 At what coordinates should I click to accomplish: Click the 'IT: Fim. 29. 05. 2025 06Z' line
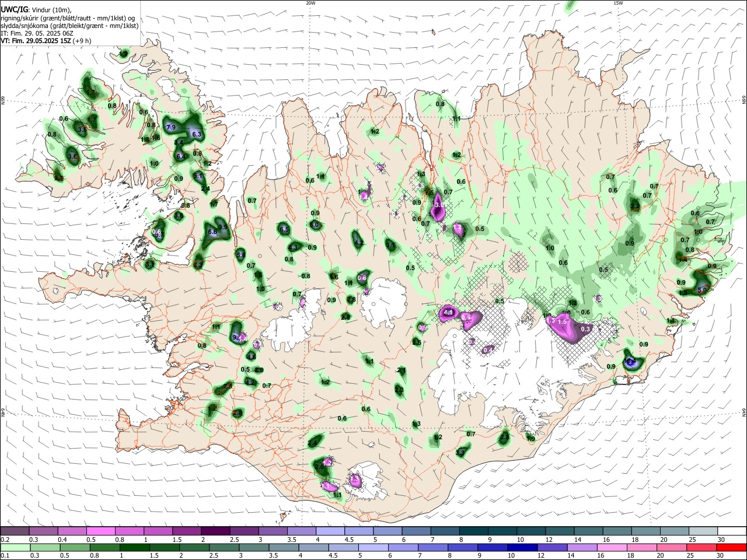(37, 33)
